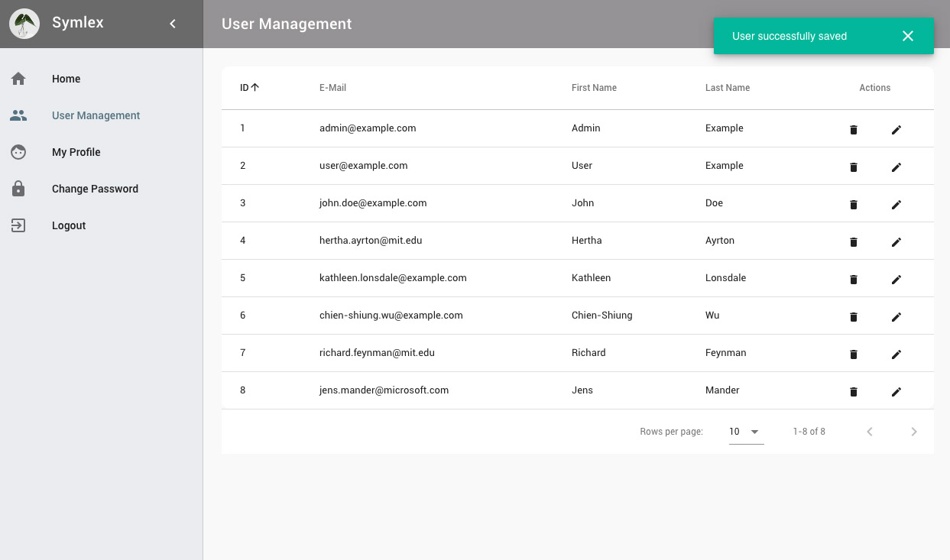Go to Home in sidebar
Screen dimensions: 950x560
tap(66, 79)
